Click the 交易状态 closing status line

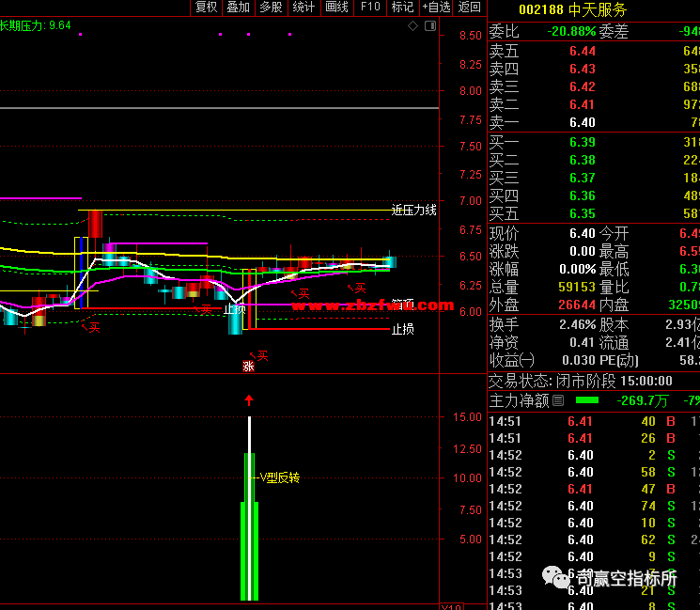point(581,381)
